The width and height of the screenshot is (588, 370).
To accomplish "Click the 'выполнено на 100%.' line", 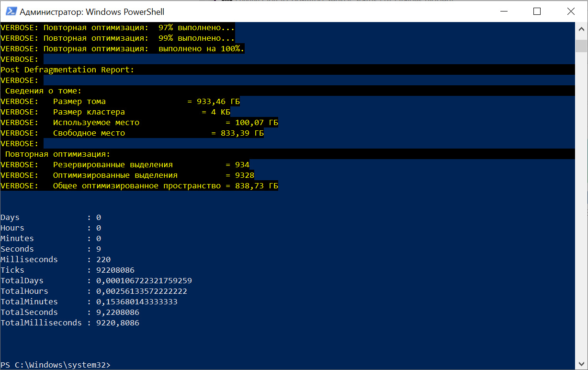I will [123, 49].
